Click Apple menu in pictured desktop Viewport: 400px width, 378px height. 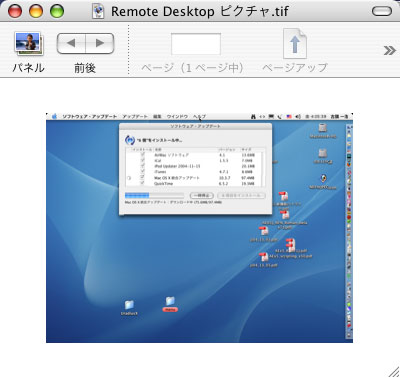coord(54,116)
